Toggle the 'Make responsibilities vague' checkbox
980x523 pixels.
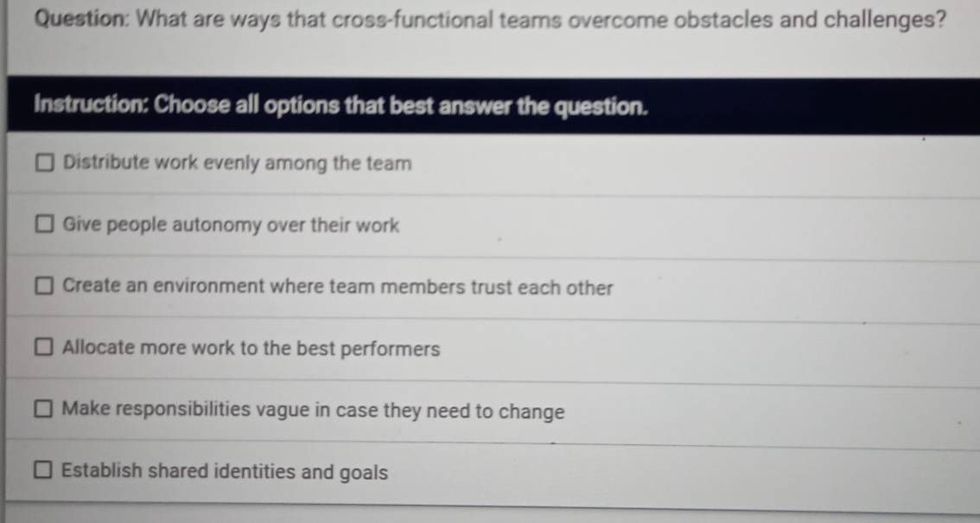point(44,411)
